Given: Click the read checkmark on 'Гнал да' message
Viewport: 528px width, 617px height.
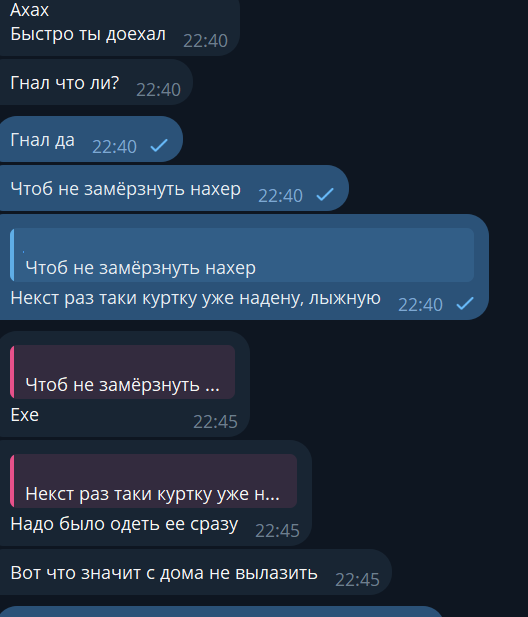Looking at the screenshot, I should (159, 146).
